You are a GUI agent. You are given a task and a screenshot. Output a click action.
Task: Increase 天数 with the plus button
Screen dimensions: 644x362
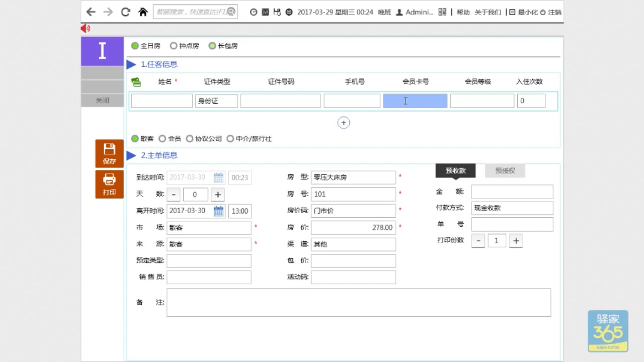(218, 195)
